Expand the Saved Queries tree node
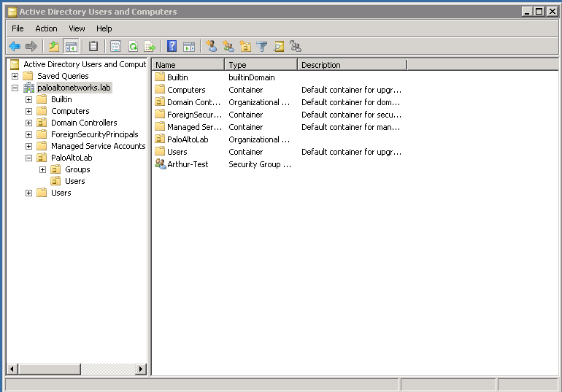The image size is (562, 392). tap(15, 76)
